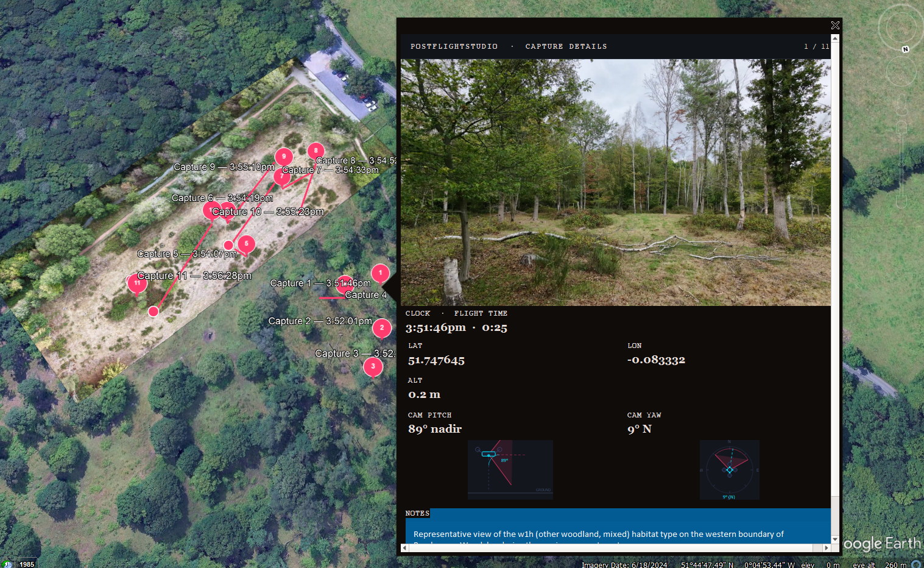Image resolution: width=924 pixels, height=568 pixels.
Task: Click the historical imagery clock icon
Action: (7, 564)
